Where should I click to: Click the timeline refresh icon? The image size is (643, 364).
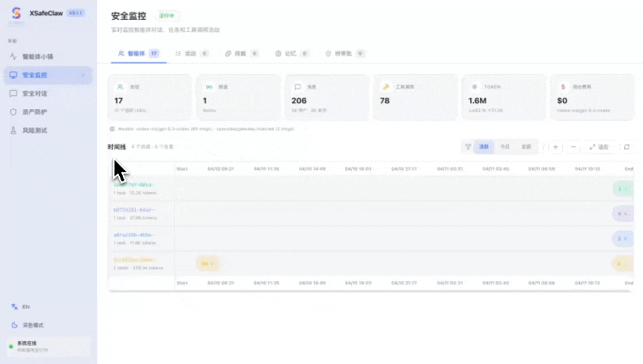[x=626, y=147]
